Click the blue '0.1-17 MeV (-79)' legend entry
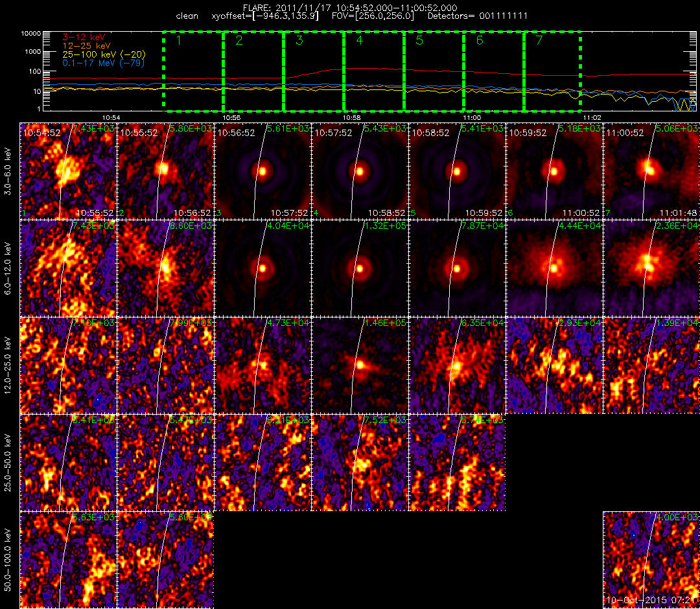The width and height of the screenshot is (700, 609). (x=104, y=63)
